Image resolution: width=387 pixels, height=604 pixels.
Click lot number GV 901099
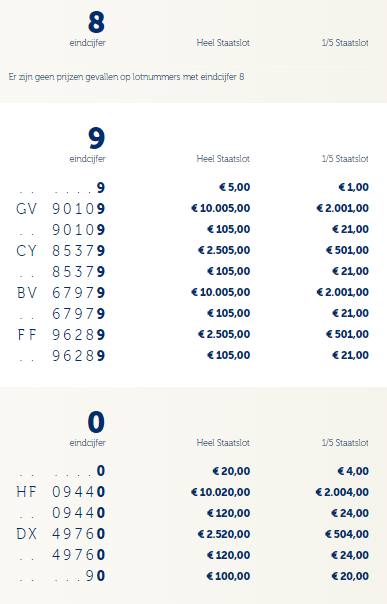pyautogui.click(x=60, y=209)
